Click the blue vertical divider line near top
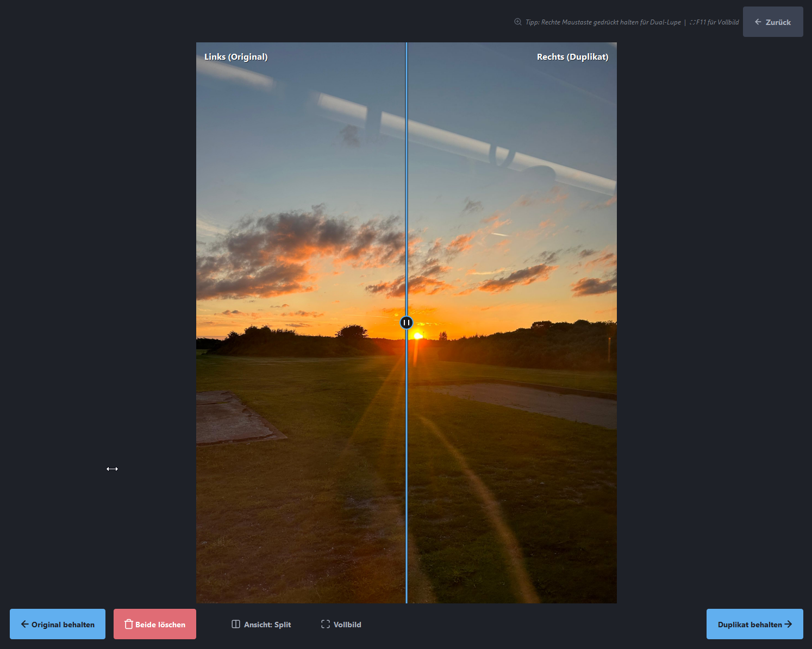 407,81
